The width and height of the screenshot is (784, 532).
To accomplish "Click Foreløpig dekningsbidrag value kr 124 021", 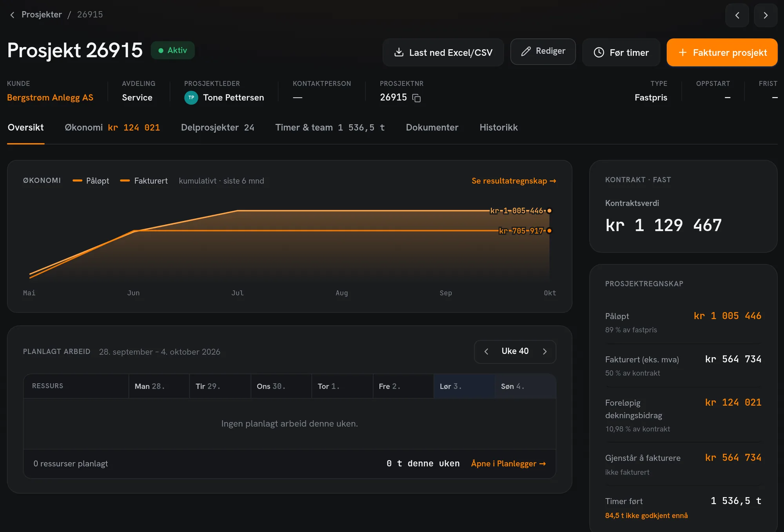I will (733, 403).
